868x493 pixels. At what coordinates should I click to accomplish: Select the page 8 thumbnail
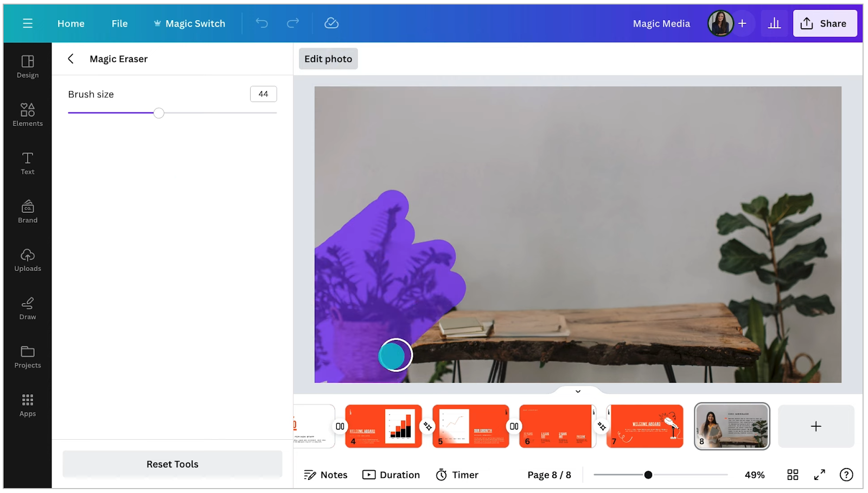pos(731,426)
